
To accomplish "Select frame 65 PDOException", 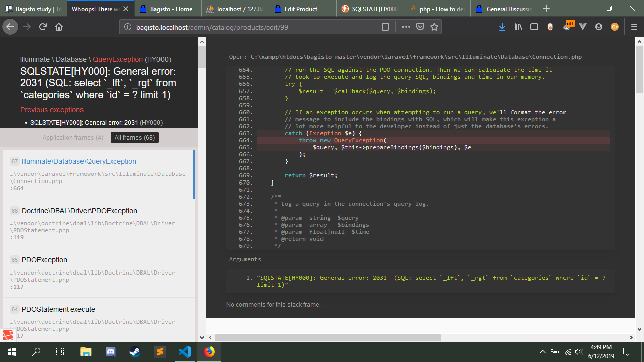I will pos(99,273).
